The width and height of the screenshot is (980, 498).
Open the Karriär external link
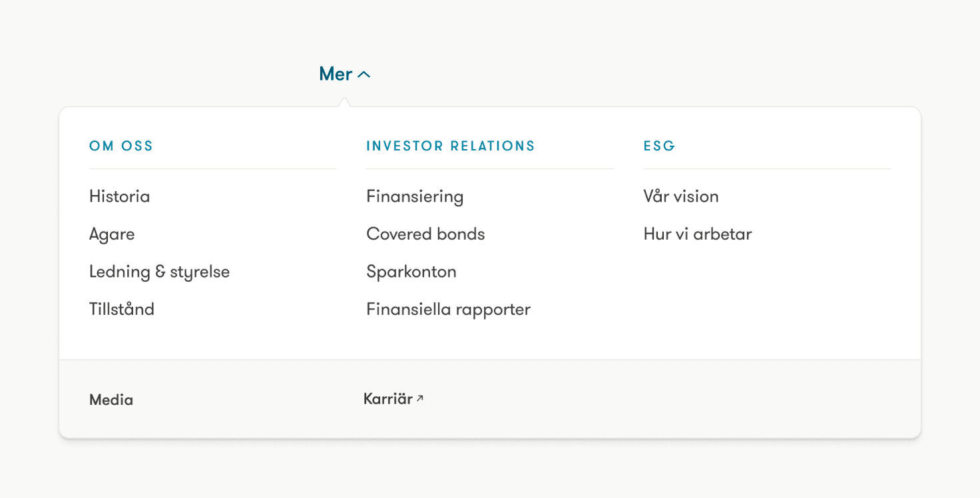388,399
